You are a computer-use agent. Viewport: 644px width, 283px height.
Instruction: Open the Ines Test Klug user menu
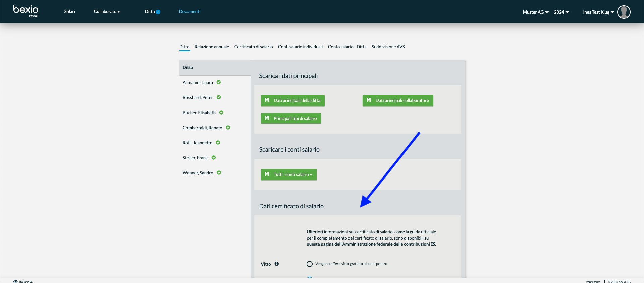(598, 12)
